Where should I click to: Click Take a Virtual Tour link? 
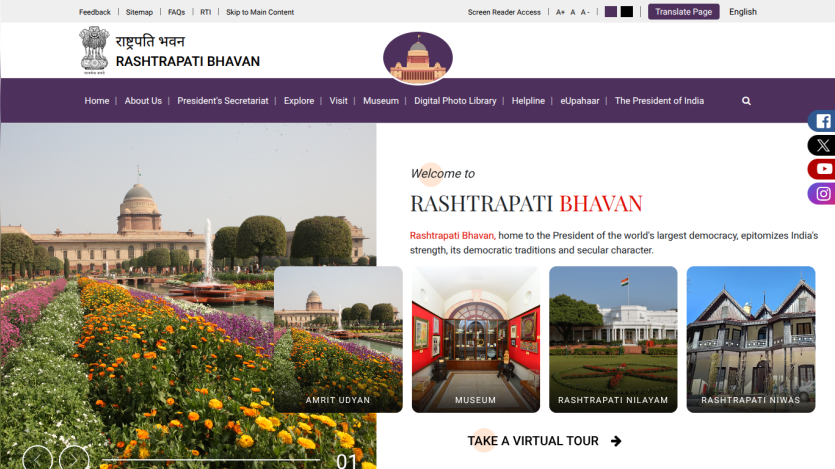pyautogui.click(x=533, y=441)
